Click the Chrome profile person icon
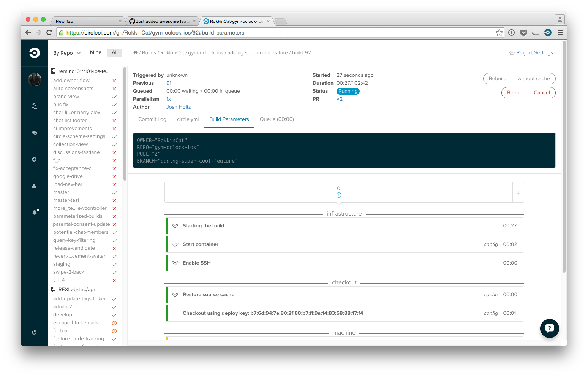 coord(560,19)
